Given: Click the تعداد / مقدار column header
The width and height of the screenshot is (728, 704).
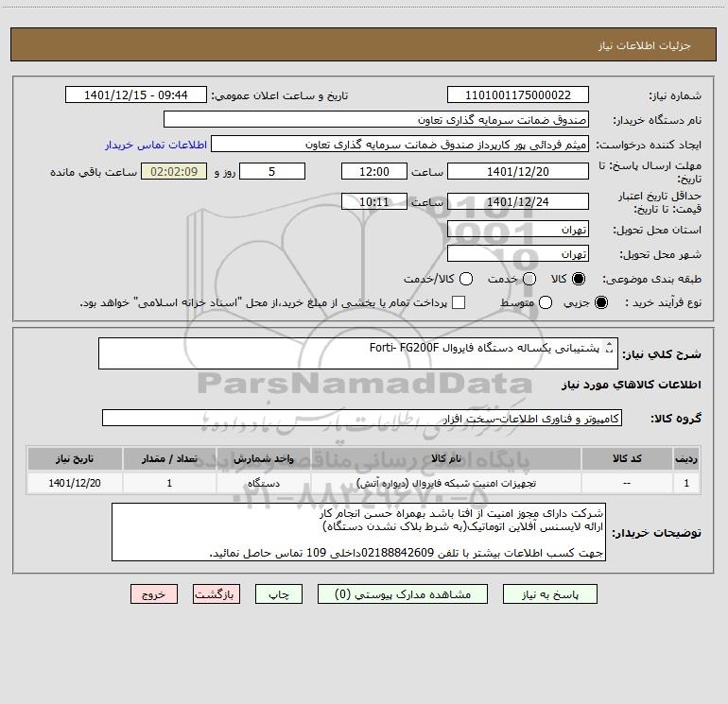Looking at the screenshot, I should tap(169, 458).
